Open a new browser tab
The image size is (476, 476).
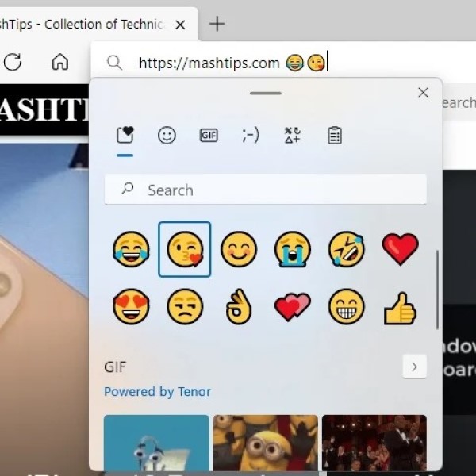[217, 24]
